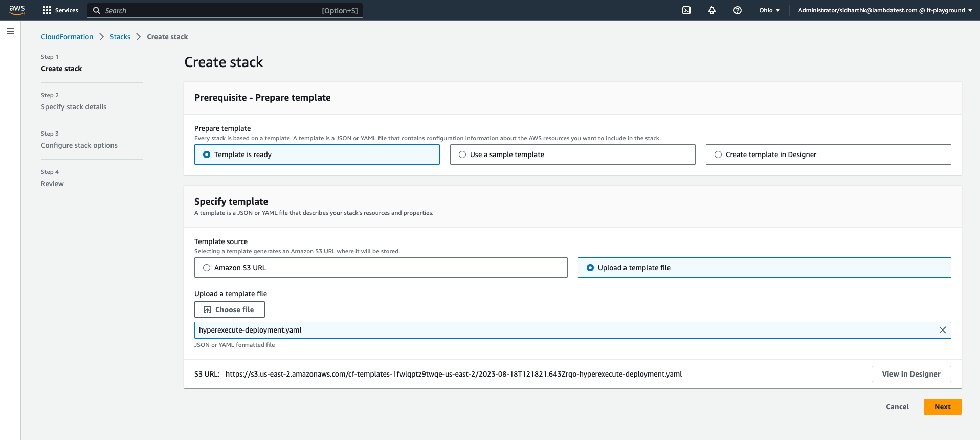Click the Choose file upload button
Screen dimensions: 980x440
pos(230,310)
